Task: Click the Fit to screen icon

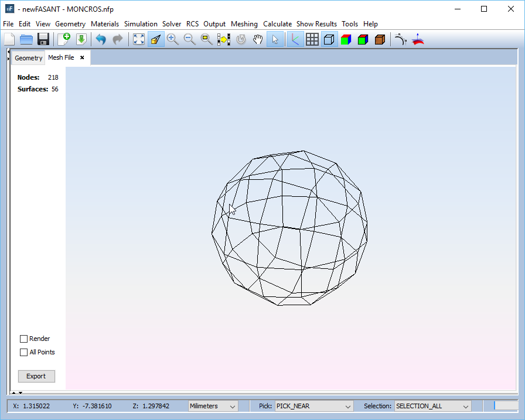Action: click(139, 39)
